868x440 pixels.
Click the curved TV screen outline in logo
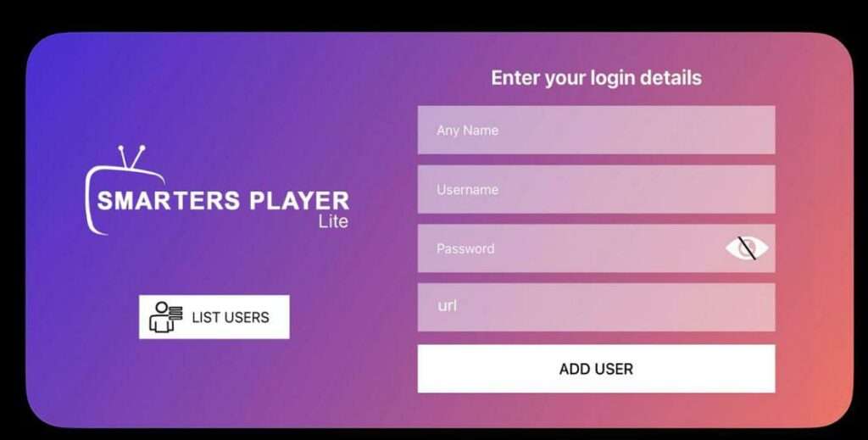[125, 200]
